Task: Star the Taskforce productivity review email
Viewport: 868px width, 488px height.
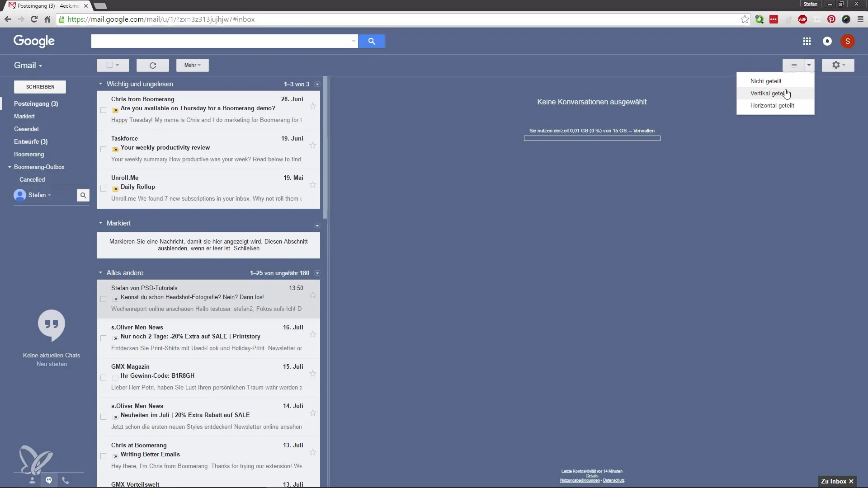Action: tap(313, 145)
